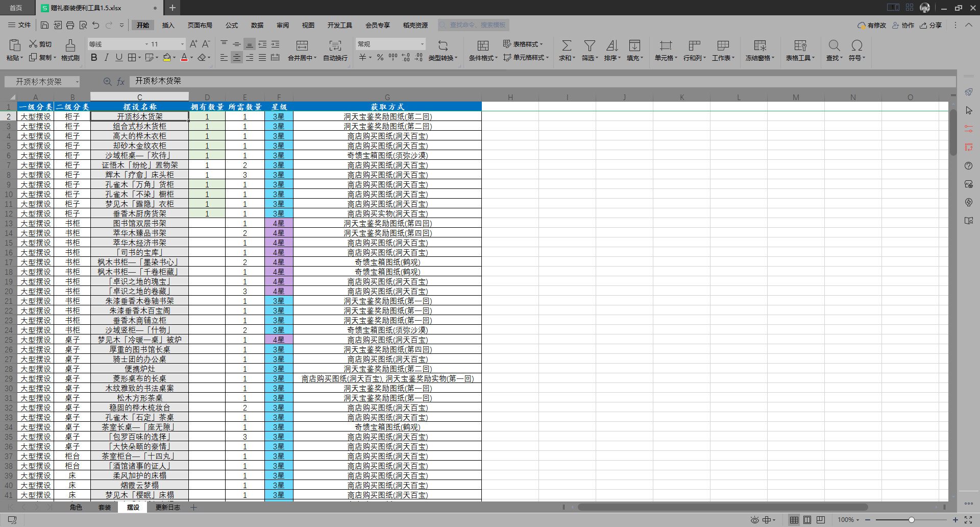Open the Filter (筛选) funnel tool
The image size is (980, 527).
[590, 45]
